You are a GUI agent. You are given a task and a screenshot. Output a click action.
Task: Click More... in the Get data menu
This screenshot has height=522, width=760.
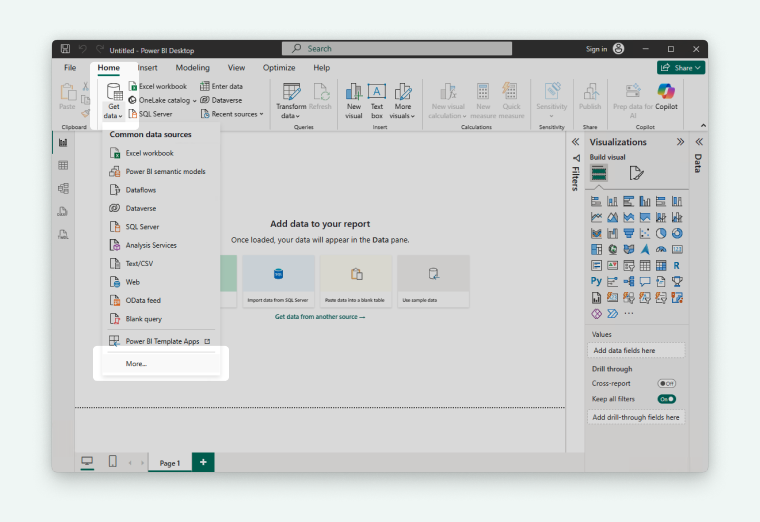136,363
